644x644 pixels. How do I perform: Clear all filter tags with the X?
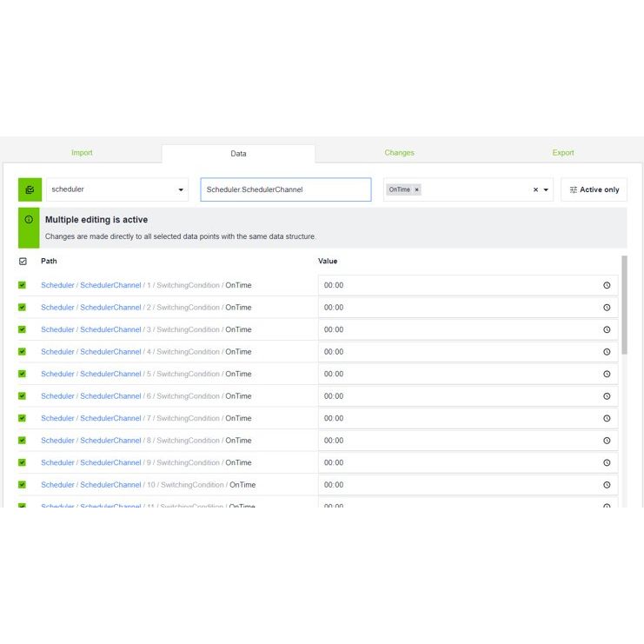pyautogui.click(x=535, y=189)
